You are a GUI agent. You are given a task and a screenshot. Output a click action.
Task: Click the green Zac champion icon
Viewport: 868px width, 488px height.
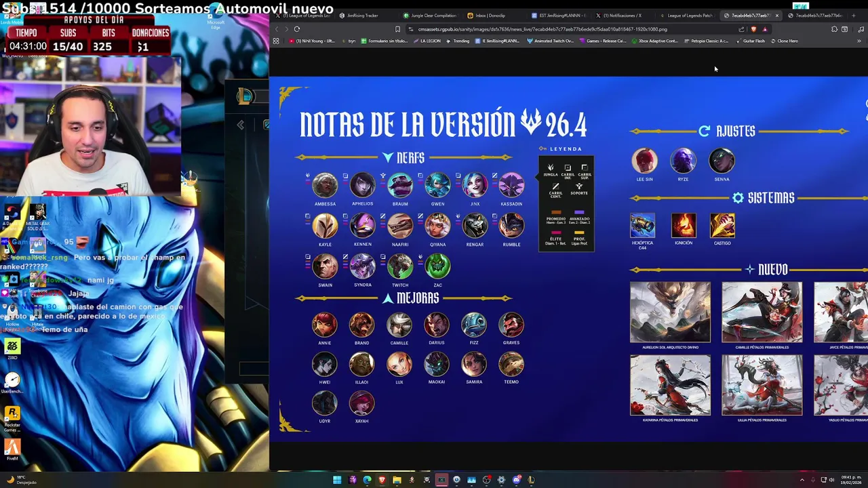pyautogui.click(x=437, y=266)
